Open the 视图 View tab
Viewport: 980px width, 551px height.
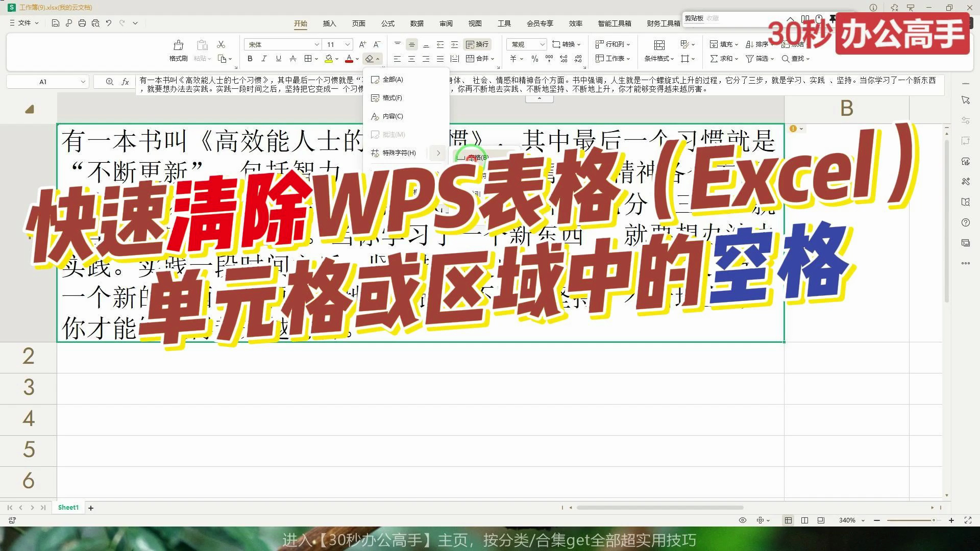pyautogui.click(x=475, y=23)
